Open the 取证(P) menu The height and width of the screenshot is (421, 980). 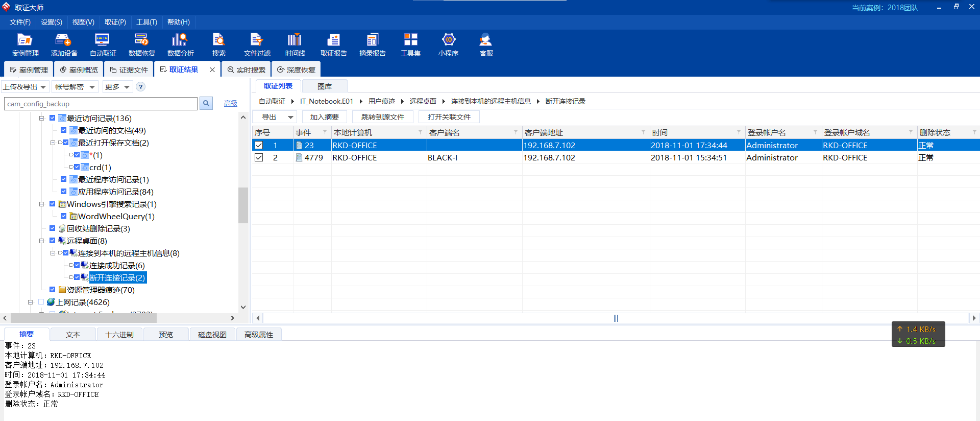click(115, 22)
